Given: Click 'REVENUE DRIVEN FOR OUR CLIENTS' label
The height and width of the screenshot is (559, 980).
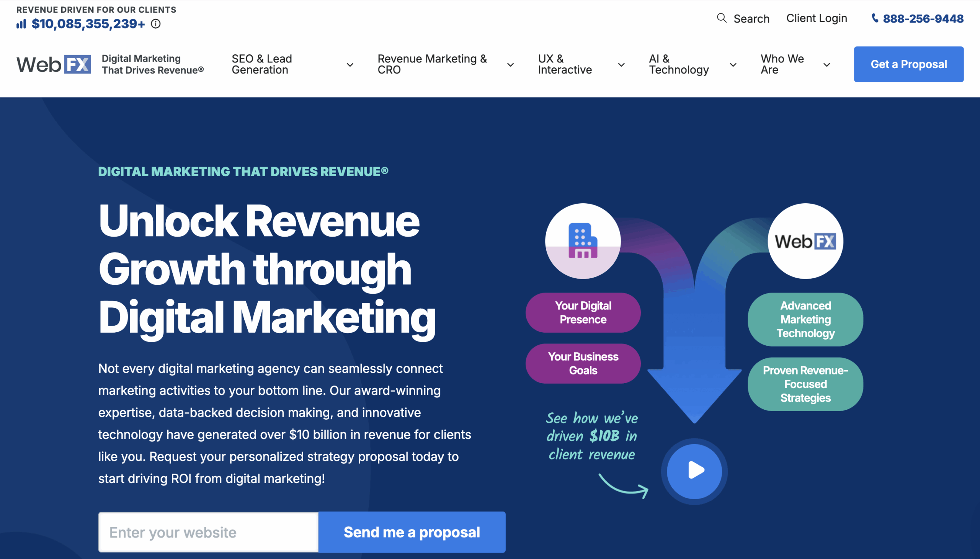Looking at the screenshot, I should pos(96,10).
